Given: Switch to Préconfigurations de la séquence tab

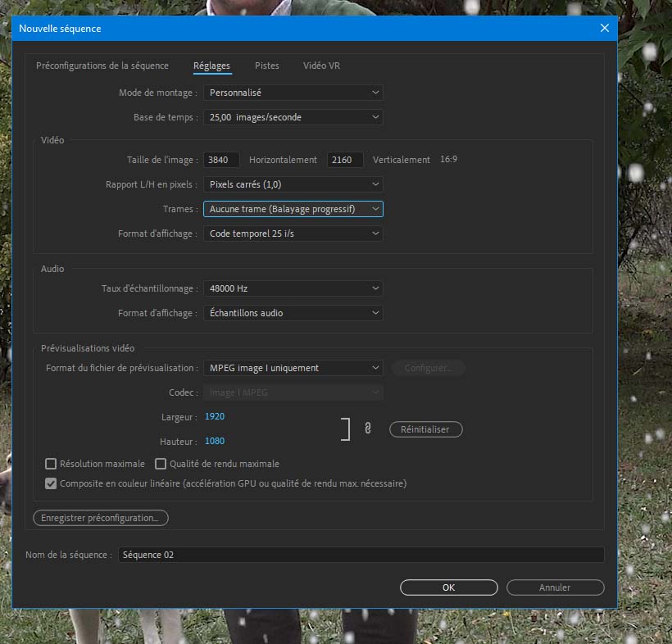Looking at the screenshot, I should tap(102, 66).
